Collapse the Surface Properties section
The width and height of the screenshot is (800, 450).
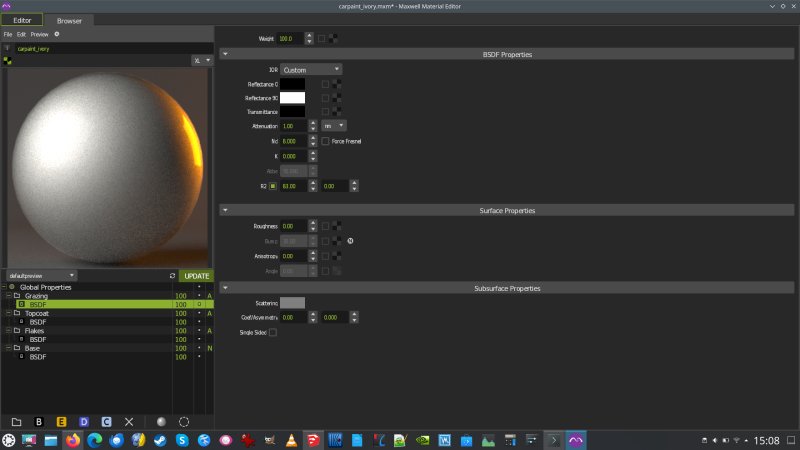pos(225,211)
